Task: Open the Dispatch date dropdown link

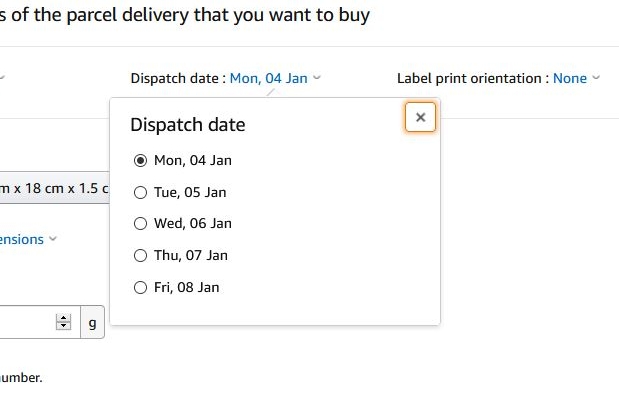Action: point(268,78)
